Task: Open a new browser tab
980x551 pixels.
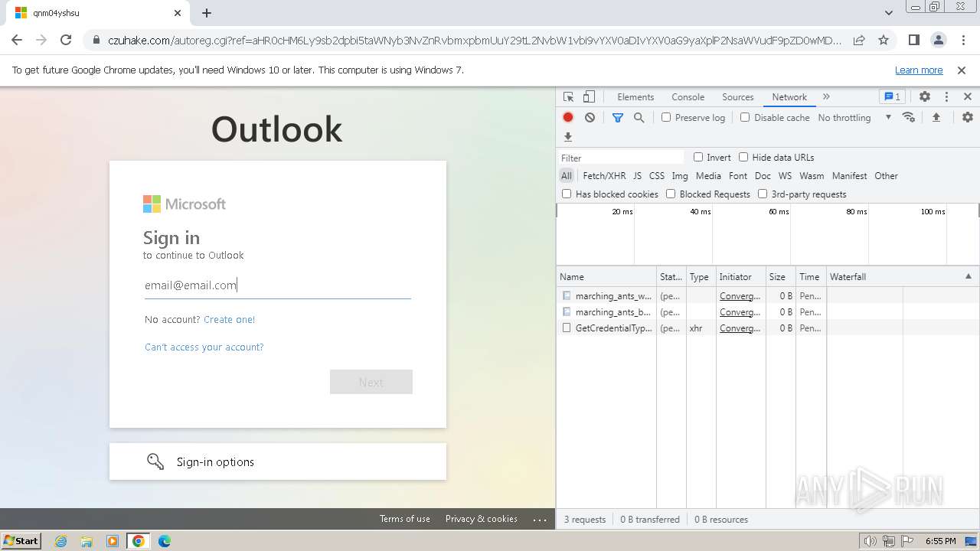Action: (207, 13)
